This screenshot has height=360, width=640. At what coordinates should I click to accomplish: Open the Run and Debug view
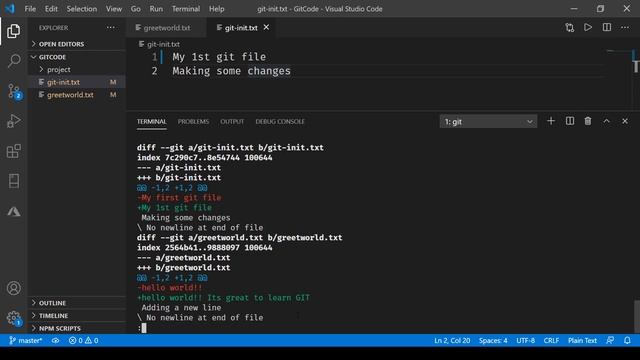(13, 121)
